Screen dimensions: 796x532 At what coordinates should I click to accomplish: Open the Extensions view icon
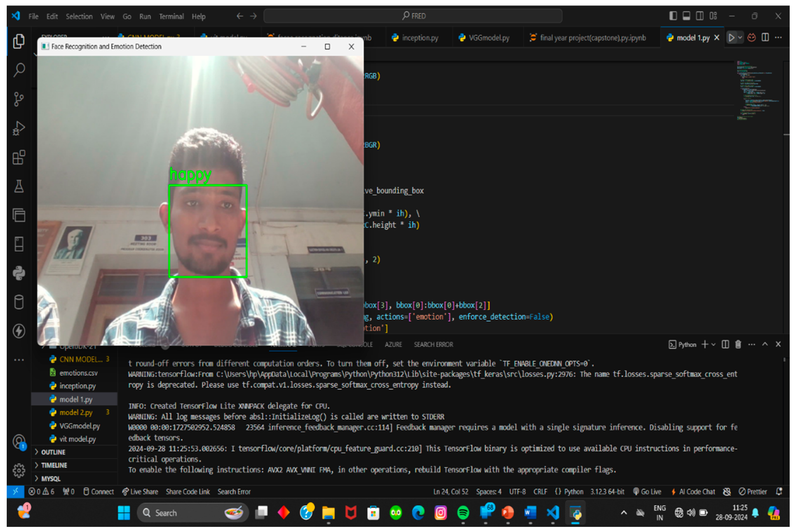click(x=19, y=157)
